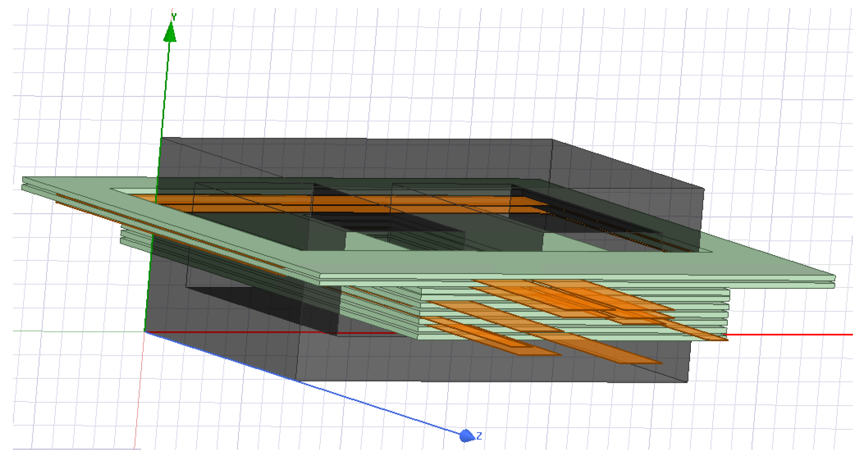Image resolution: width=868 pixels, height=460 pixels.
Task: Click the Z axis label
Action: 479,436
